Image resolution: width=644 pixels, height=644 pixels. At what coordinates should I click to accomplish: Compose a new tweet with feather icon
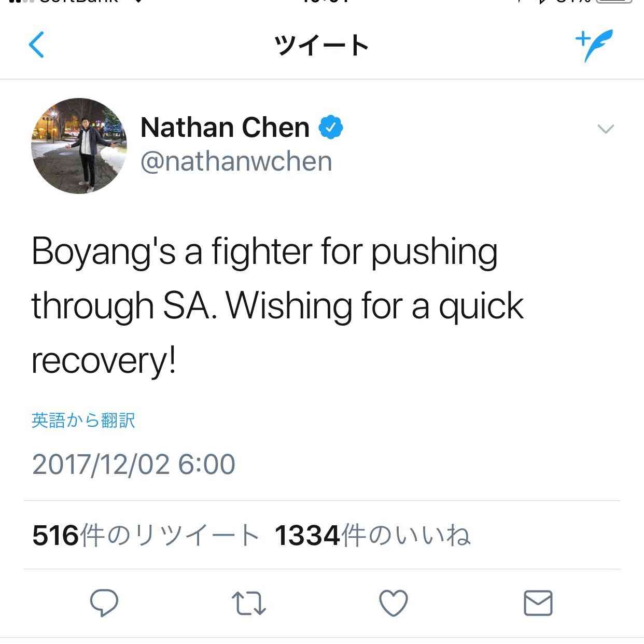tap(594, 46)
